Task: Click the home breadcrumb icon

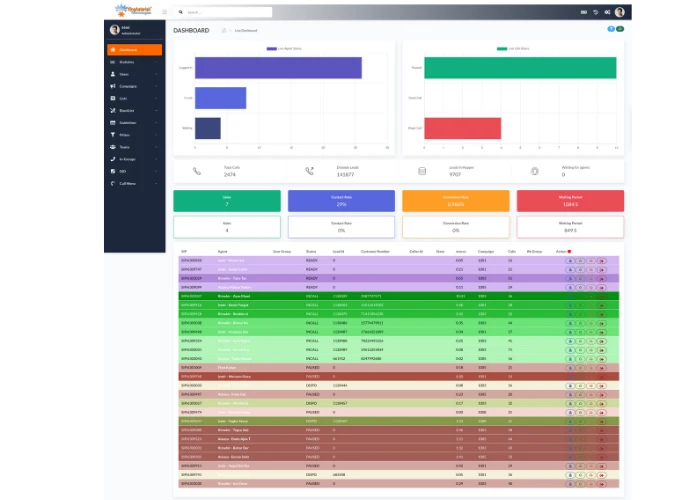Action: pos(224,30)
